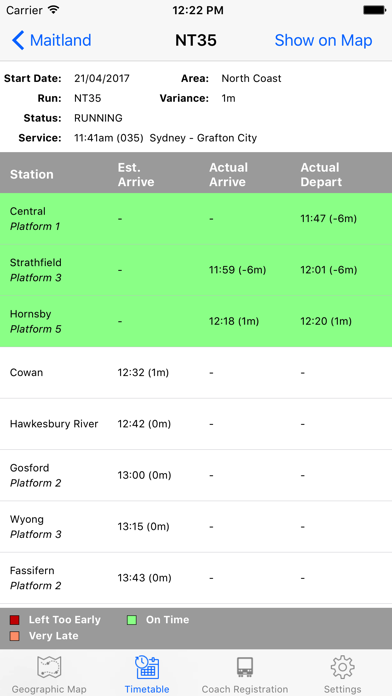This screenshot has height=696, width=392.
Task: Select the Strathfield Platform 3 row
Action: (x=196, y=270)
